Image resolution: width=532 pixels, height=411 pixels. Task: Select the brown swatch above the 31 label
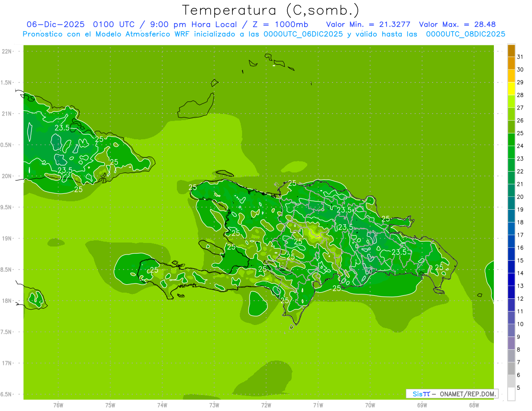pos(511,51)
